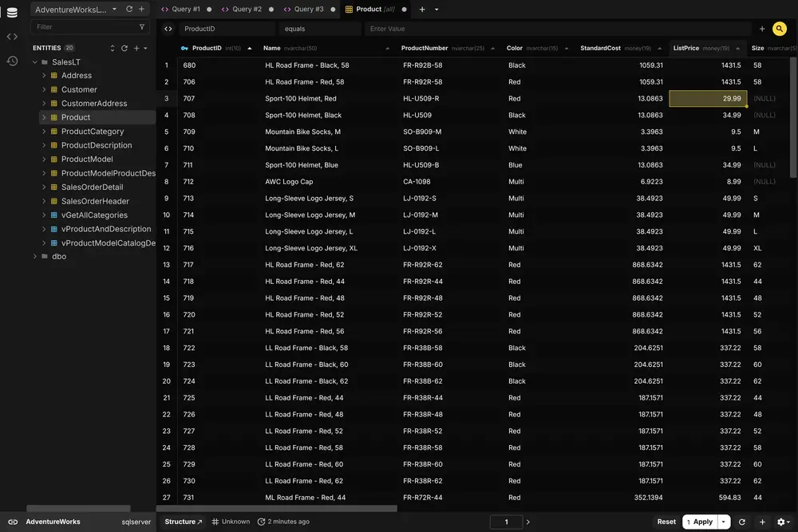Open the equals operator dropdown
The height and width of the screenshot is (532, 798).
(x=320, y=29)
